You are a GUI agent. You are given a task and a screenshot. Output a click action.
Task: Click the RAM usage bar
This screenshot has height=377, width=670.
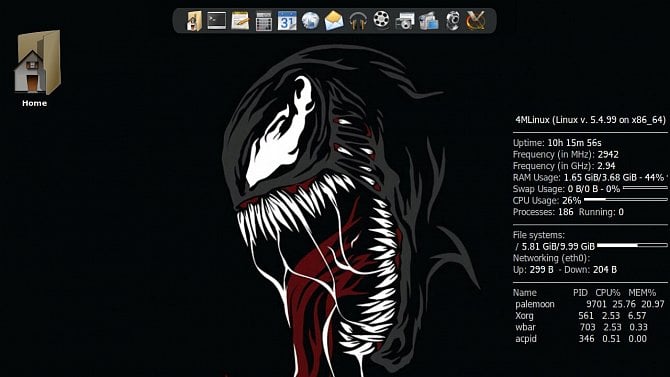click(x=667, y=177)
